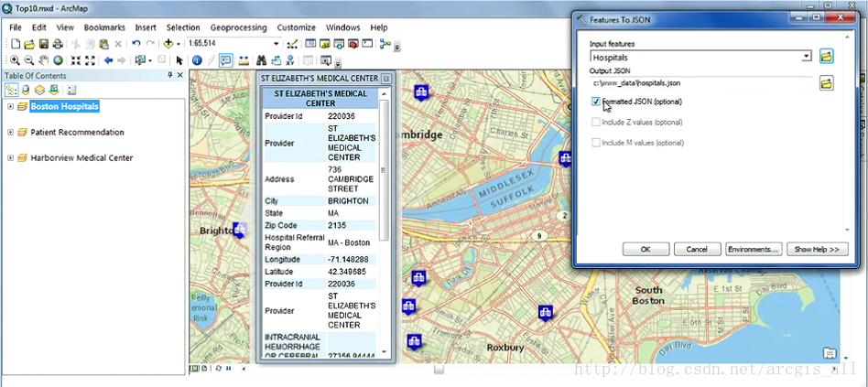Select the Identify tool
This screenshot has height=387, width=868.
197,60
